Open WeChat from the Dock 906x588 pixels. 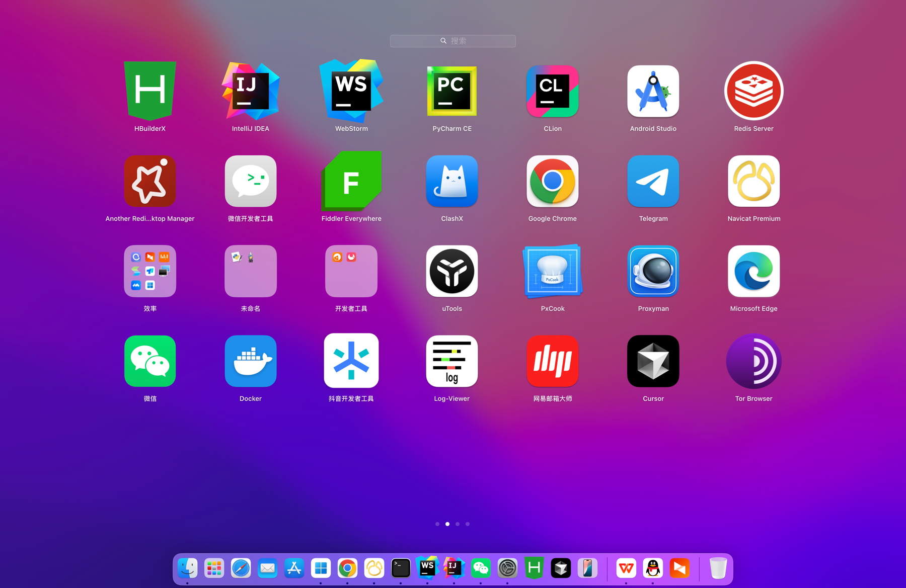coord(481,568)
